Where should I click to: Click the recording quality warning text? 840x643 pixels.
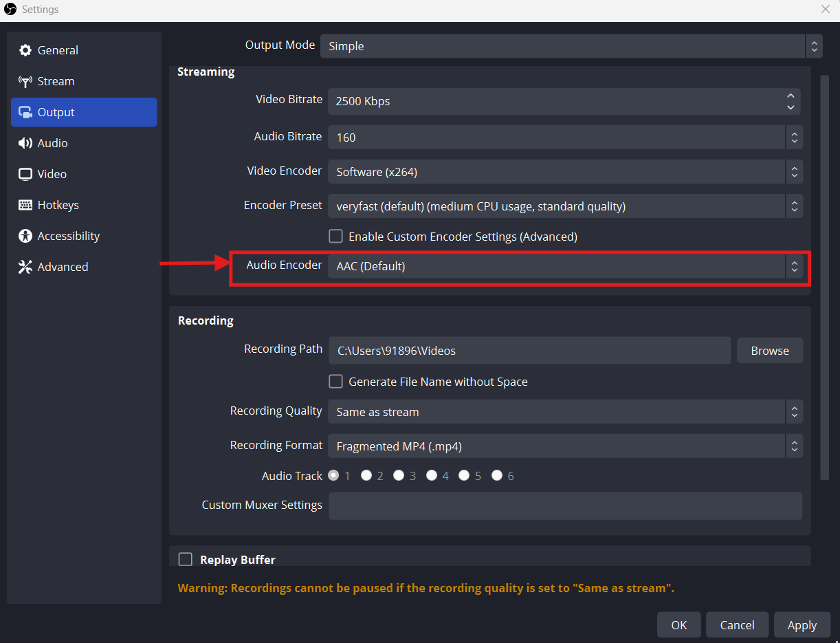pyautogui.click(x=425, y=588)
